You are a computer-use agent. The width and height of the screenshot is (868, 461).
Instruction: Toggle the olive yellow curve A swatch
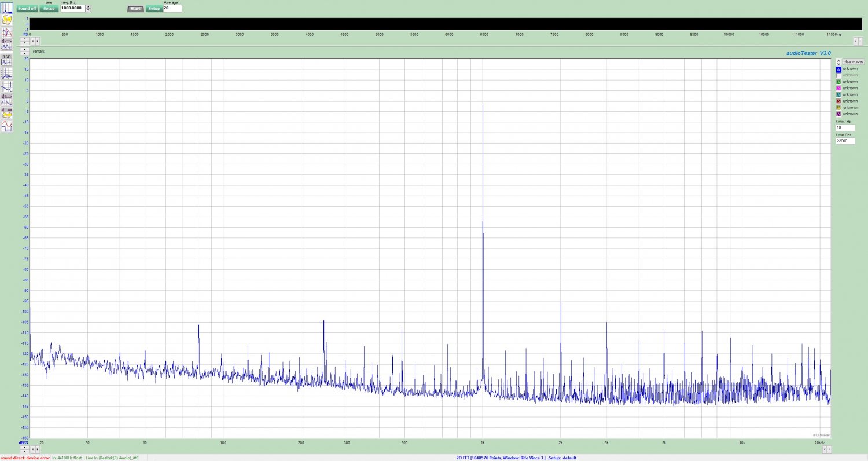point(838,108)
